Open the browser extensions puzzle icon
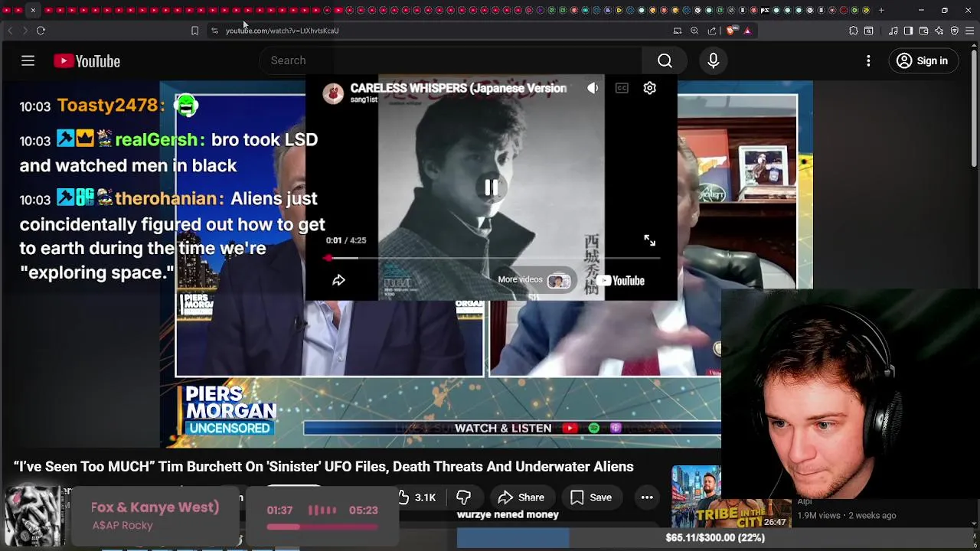 (854, 31)
